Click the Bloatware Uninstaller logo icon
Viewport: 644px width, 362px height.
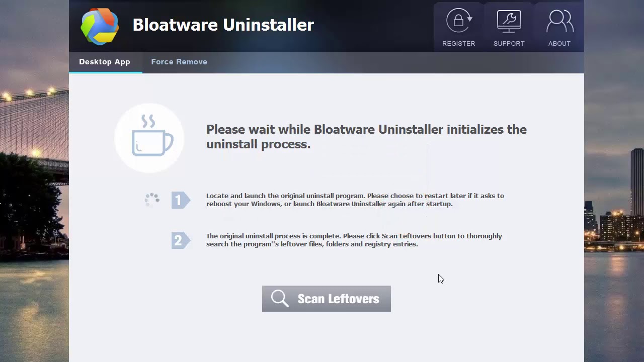100,26
